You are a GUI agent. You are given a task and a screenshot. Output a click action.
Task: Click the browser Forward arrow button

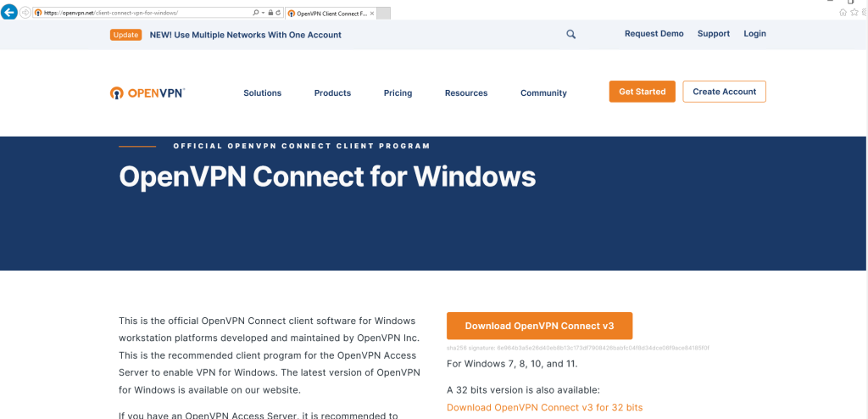point(25,12)
